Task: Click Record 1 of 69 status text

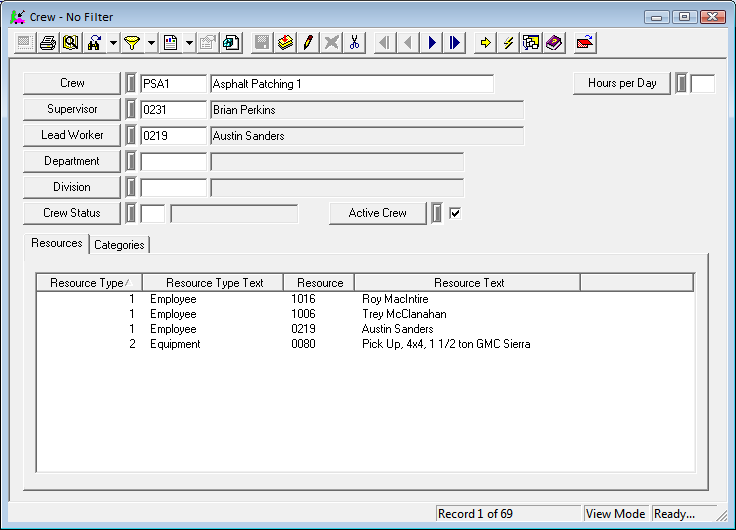Action: 475,514
